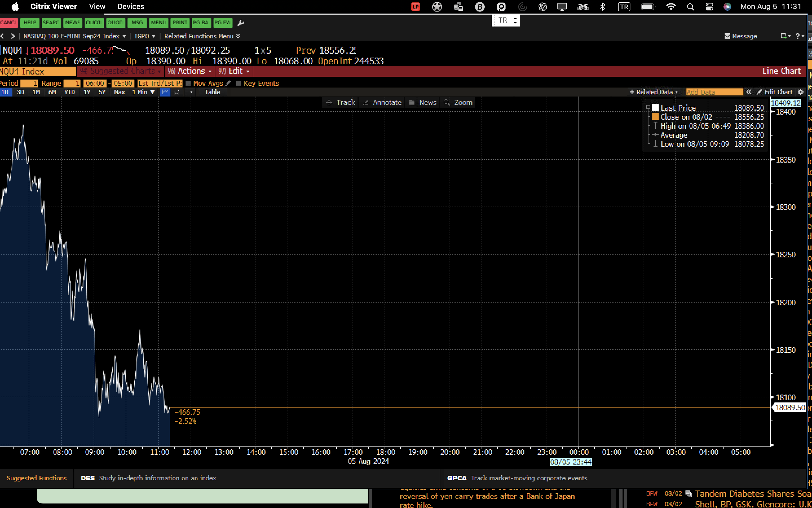Click the white Last Price color swatch
812x508 pixels.
tap(655, 108)
